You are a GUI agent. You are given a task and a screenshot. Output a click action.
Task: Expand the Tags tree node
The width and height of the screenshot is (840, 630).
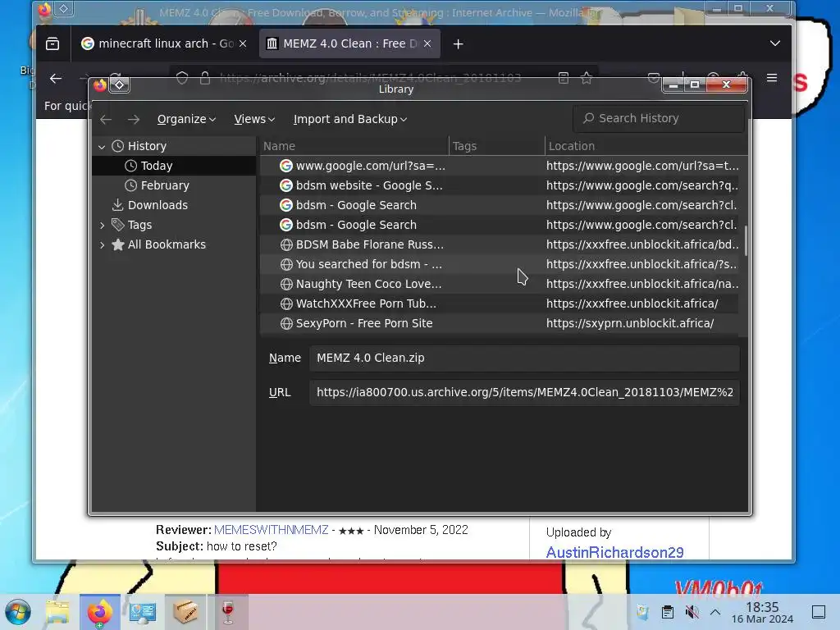tap(102, 225)
